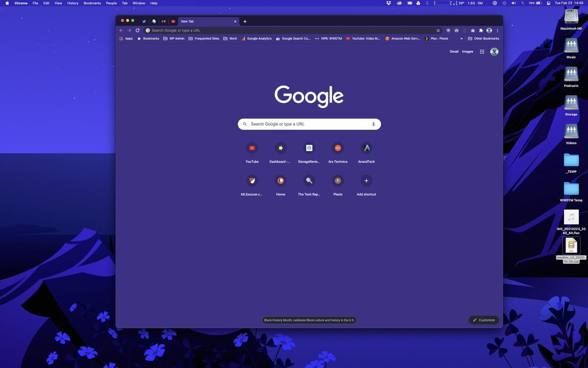Open the AnandTech shortcut tile
The width and height of the screenshot is (588, 368).
pos(367,152)
